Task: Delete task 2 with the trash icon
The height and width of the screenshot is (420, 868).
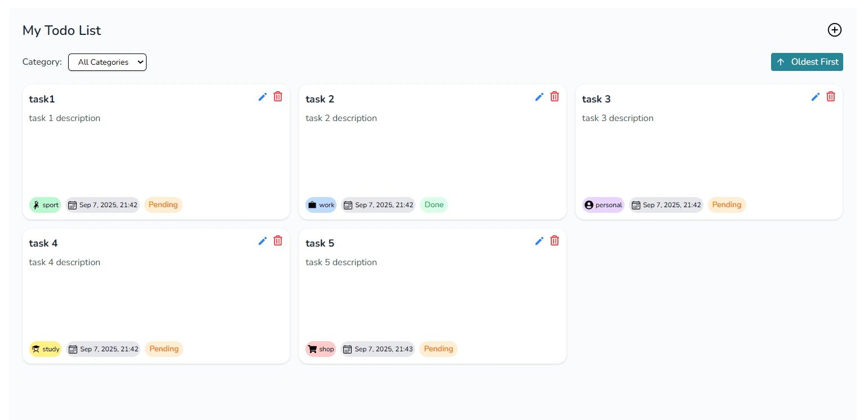Action: click(x=555, y=97)
